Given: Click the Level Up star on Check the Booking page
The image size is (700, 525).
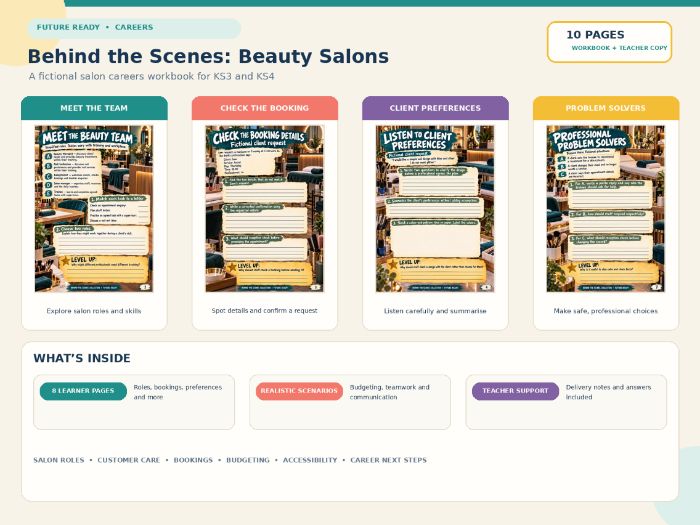Looking at the screenshot, I should coord(232,267).
